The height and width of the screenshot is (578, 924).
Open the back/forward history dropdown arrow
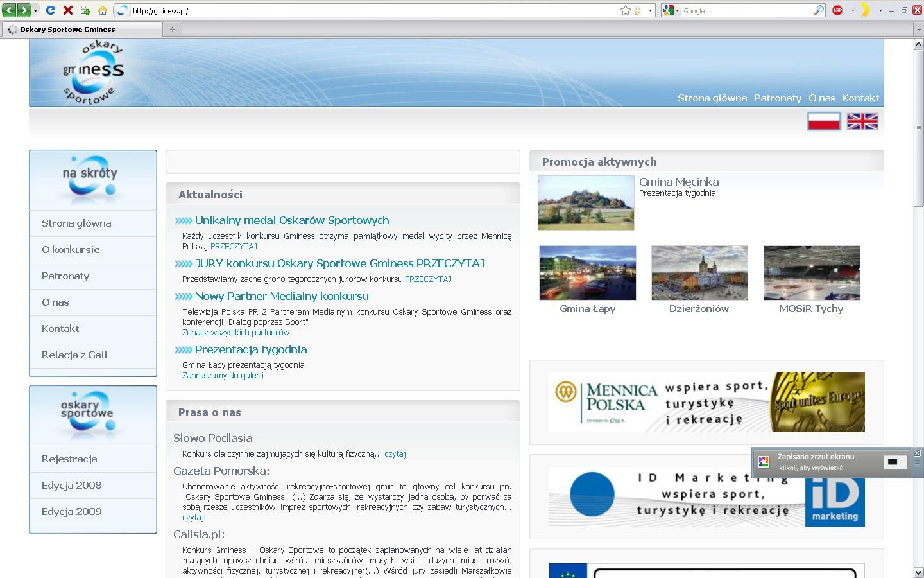pos(35,10)
